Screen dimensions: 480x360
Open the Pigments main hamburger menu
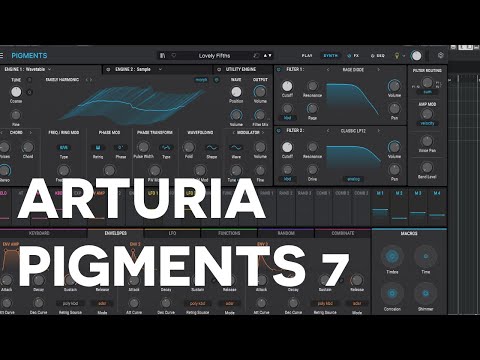tap(1, 55)
